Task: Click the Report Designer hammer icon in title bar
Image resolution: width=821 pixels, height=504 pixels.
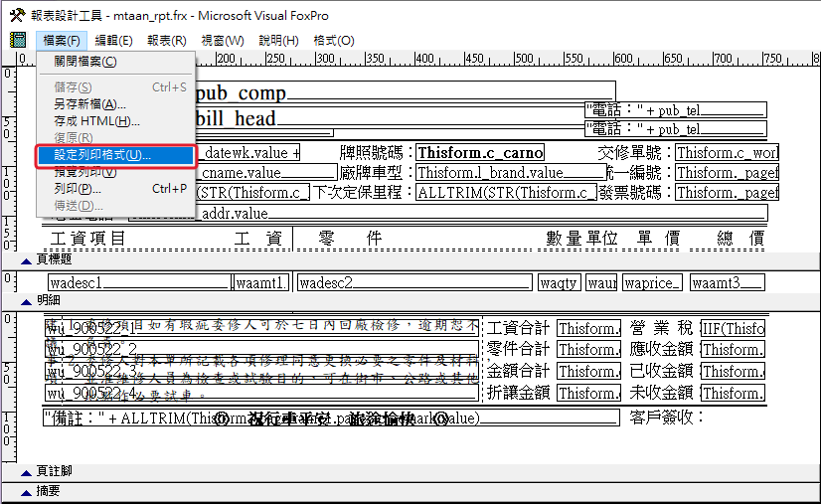Action: pyautogui.click(x=17, y=15)
